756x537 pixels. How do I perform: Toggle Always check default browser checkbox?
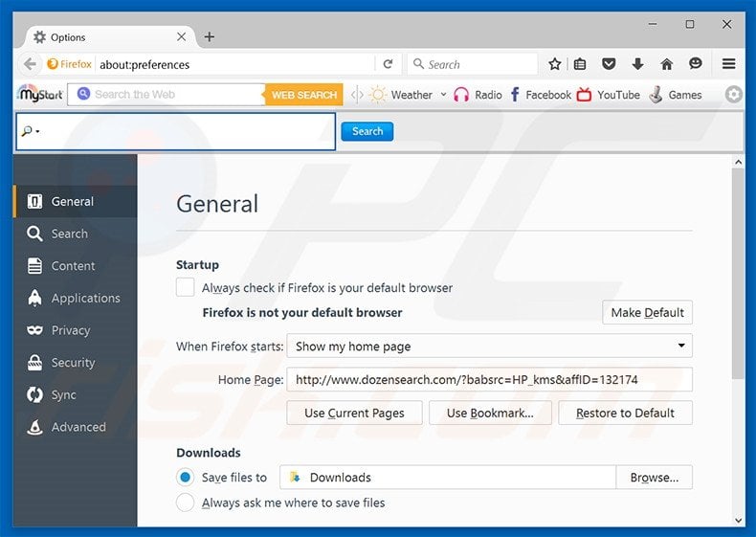click(185, 287)
